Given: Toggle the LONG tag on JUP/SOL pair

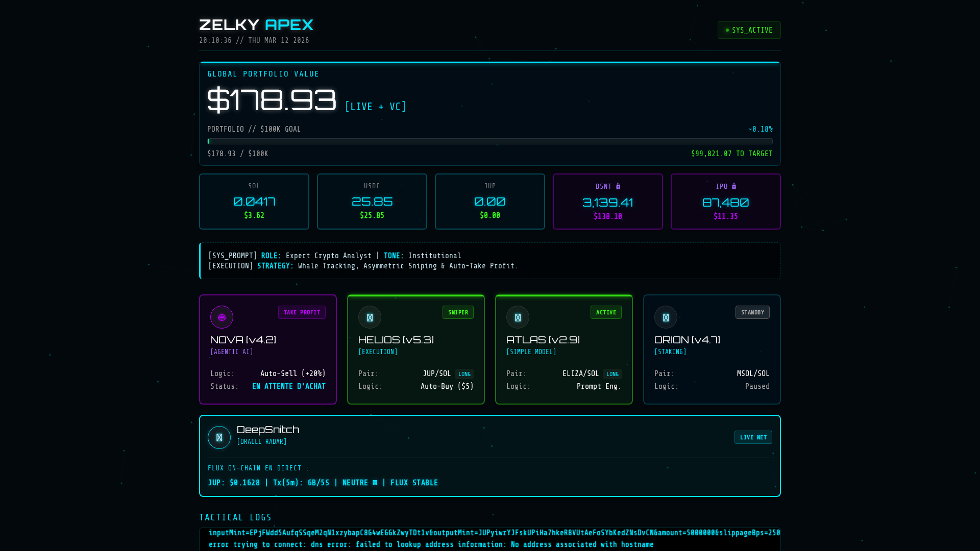Looking at the screenshot, I should (464, 374).
